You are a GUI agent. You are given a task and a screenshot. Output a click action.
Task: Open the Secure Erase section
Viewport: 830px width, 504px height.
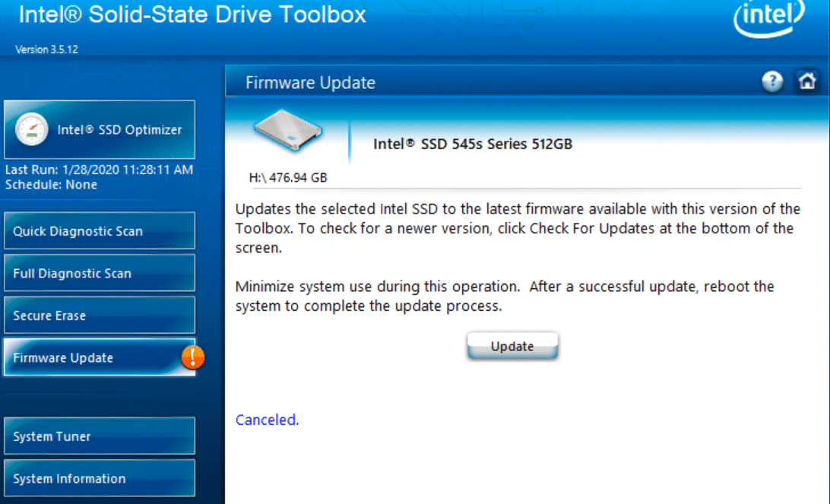point(100,315)
